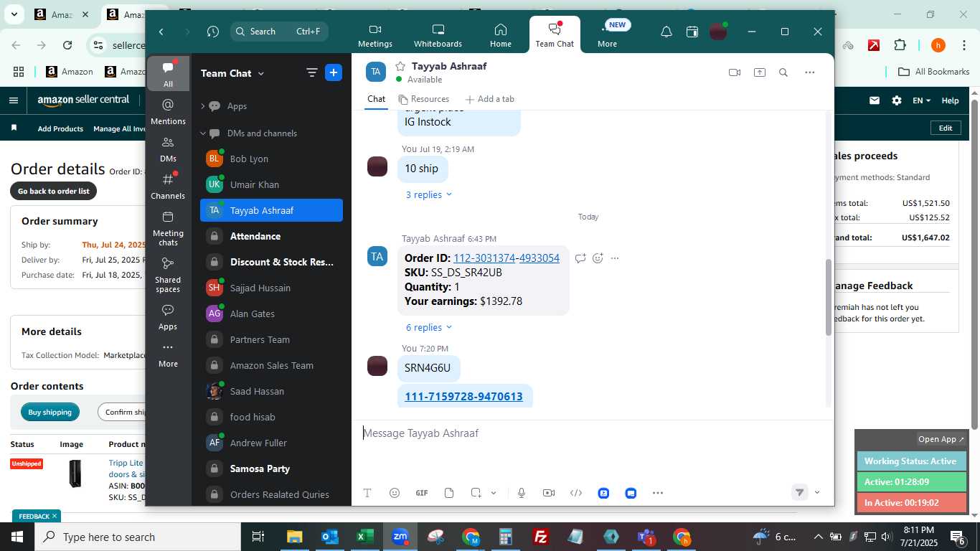The height and width of the screenshot is (551, 980).
Task: Click Open App button in tracker
Action: [x=941, y=439]
